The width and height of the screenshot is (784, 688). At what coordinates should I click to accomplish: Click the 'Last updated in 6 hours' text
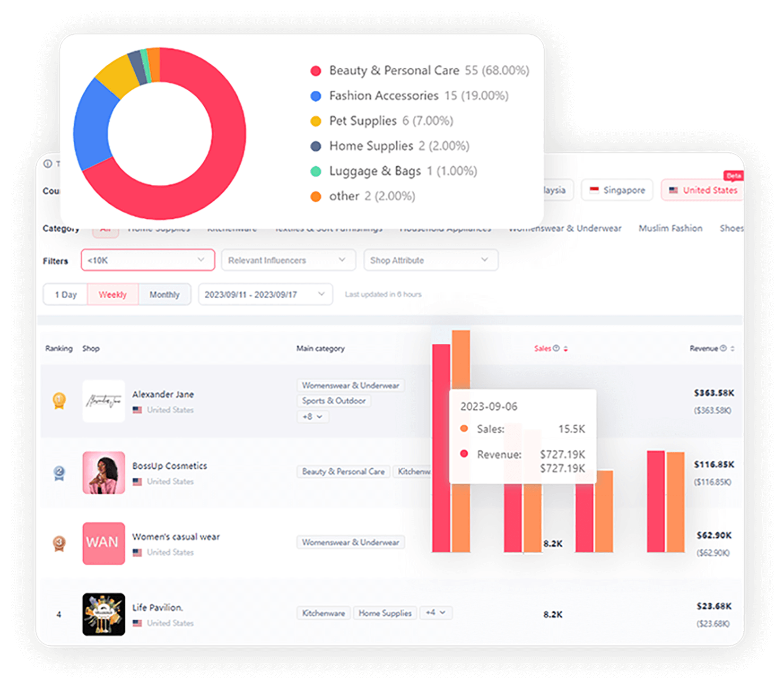(383, 294)
